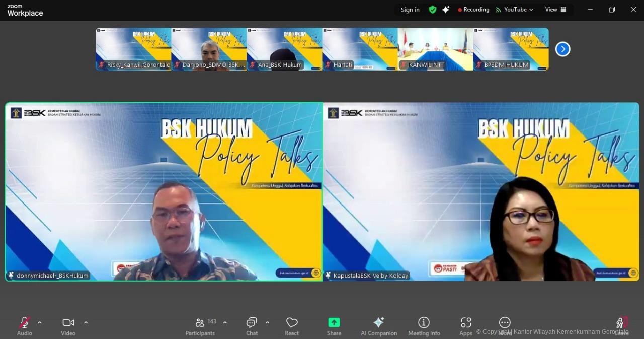
Task: Expand the video options caret
Action: point(86,322)
